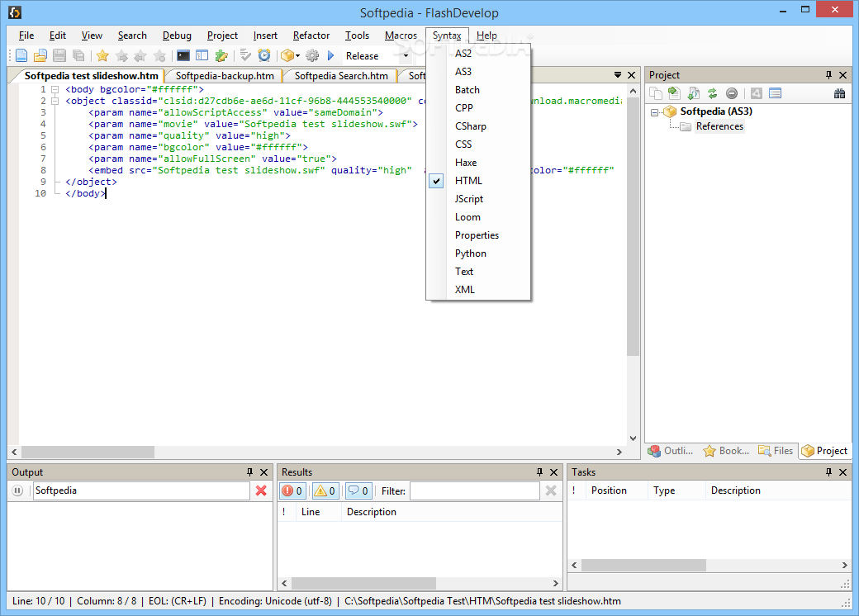Switch to Bookmarks panel tab
Viewport: 859px width, 616px height.
(x=727, y=451)
